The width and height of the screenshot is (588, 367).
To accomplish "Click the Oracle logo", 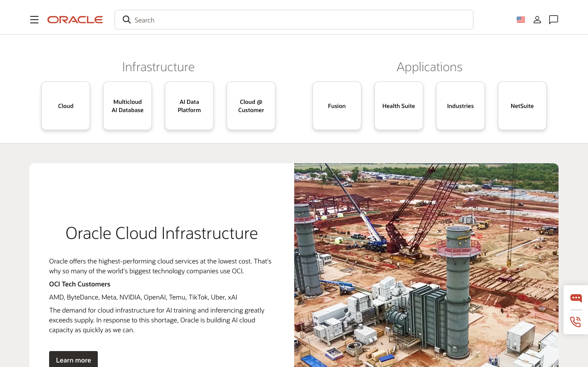I will (75, 20).
